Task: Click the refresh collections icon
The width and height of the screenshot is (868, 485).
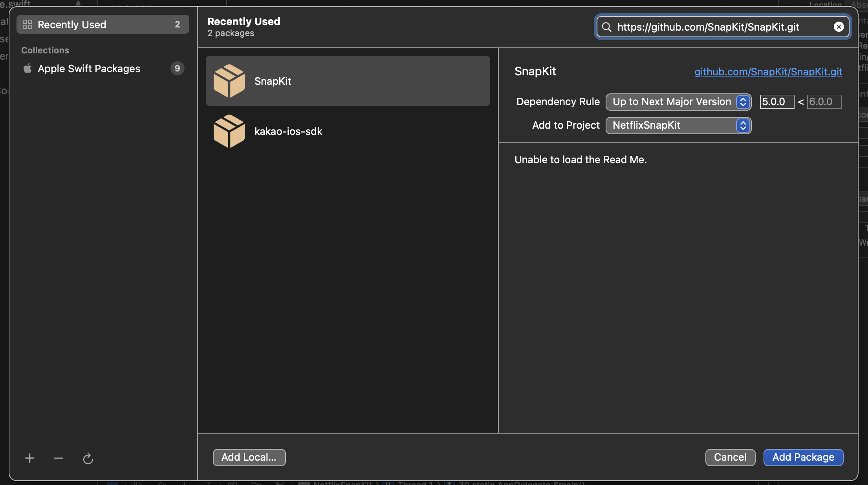Action: (x=88, y=458)
